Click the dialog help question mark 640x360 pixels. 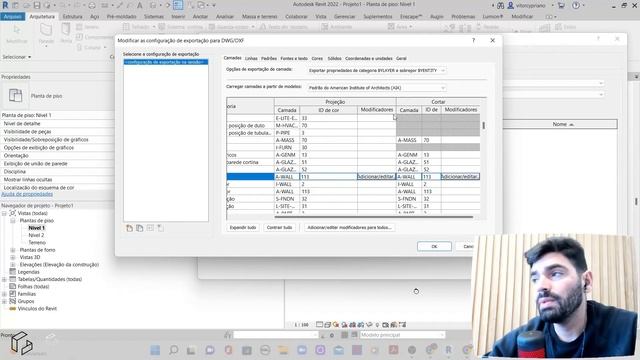click(473, 40)
